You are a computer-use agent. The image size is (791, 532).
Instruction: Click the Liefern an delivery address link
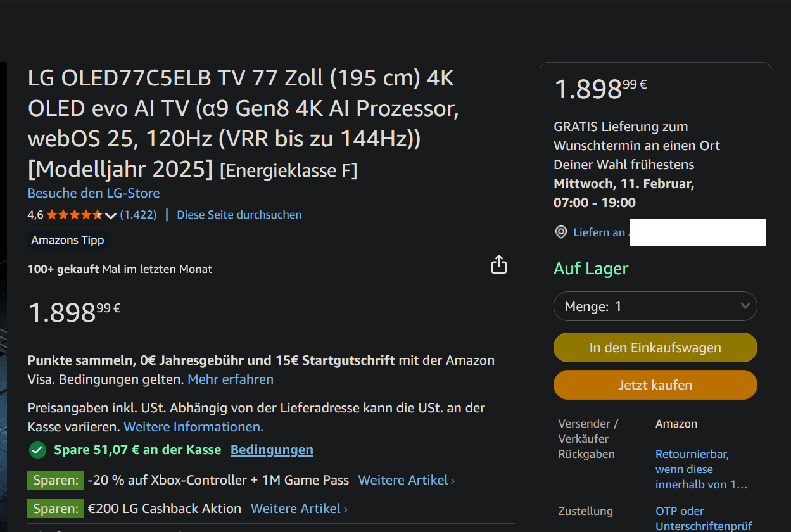(599, 232)
